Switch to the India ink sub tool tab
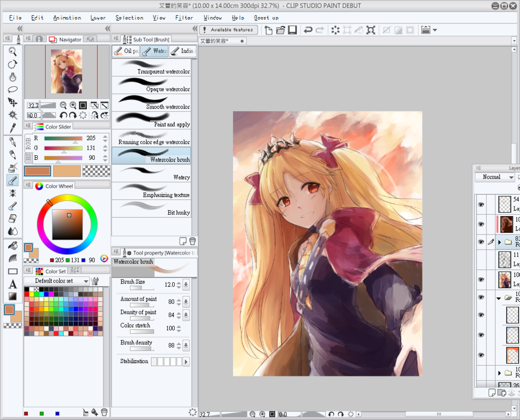Image resolution: width=520 pixels, height=420 pixels. pyautogui.click(x=183, y=51)
